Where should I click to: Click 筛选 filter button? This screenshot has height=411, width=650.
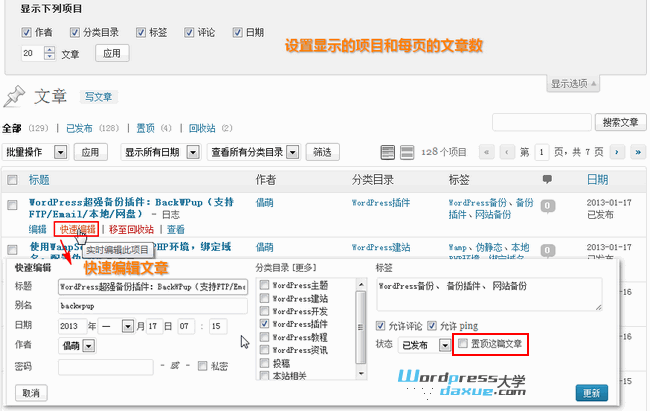click(322, 152)
